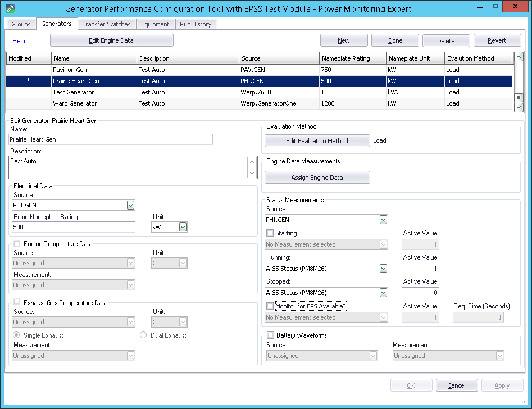Click the Nameplate Rating column header
Viewport: 532px width, 409px height.
[x=353, y=58]
